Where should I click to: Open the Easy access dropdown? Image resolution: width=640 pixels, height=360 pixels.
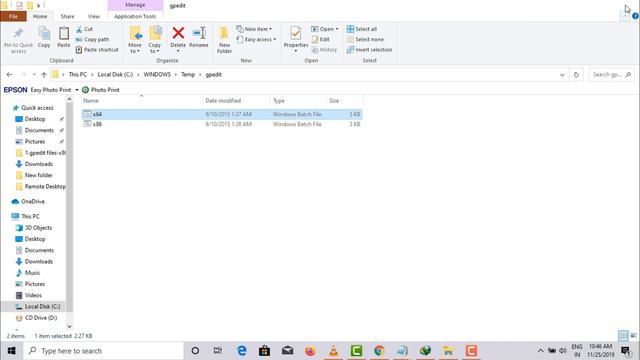click(256, 39)
